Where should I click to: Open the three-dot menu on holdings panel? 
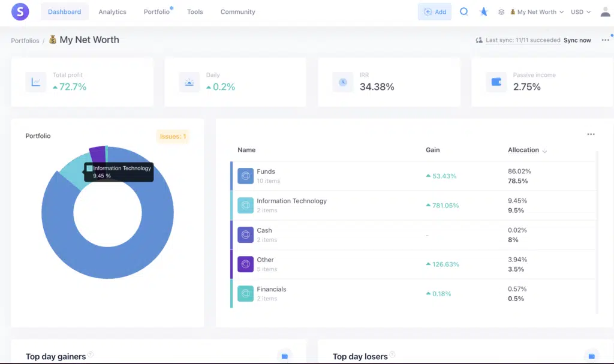point(591,134)
